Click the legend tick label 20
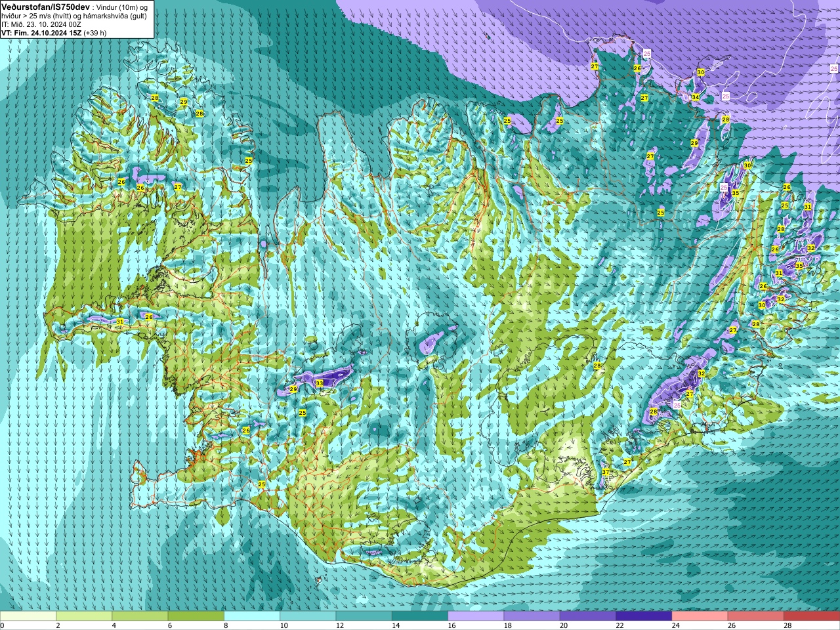Viewport: 840px width, 630px height. [x=564, y=625]
